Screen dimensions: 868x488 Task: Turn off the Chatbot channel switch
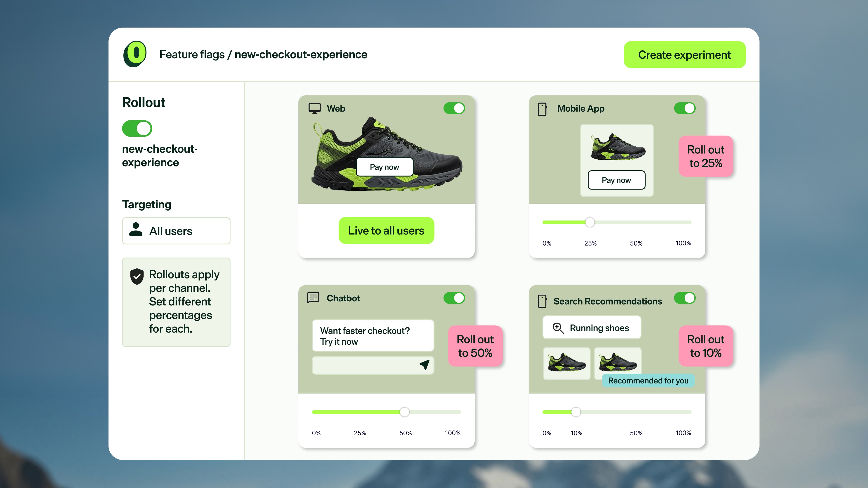coord(454,298)
